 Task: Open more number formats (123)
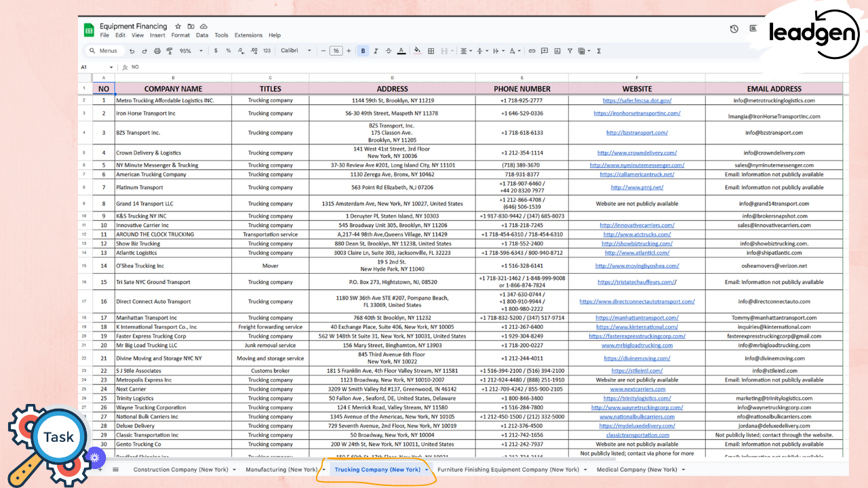click(x=267, y=51)
